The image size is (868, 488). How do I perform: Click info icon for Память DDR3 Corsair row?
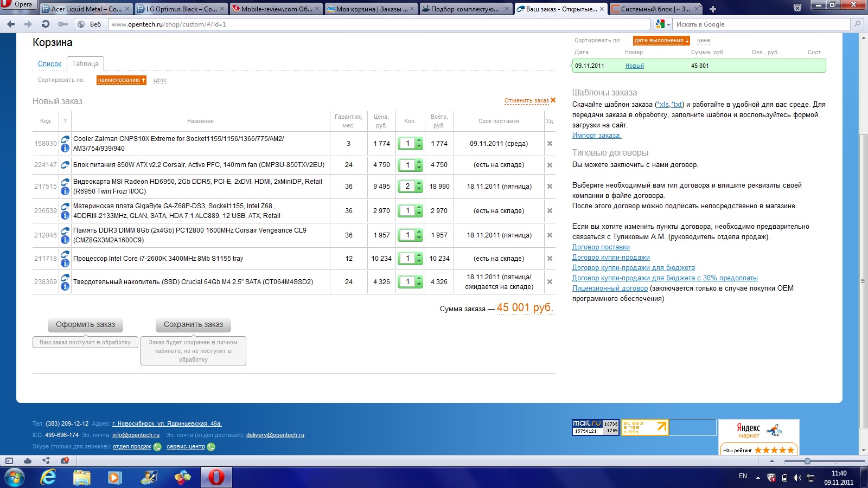(x=65, y=240)
